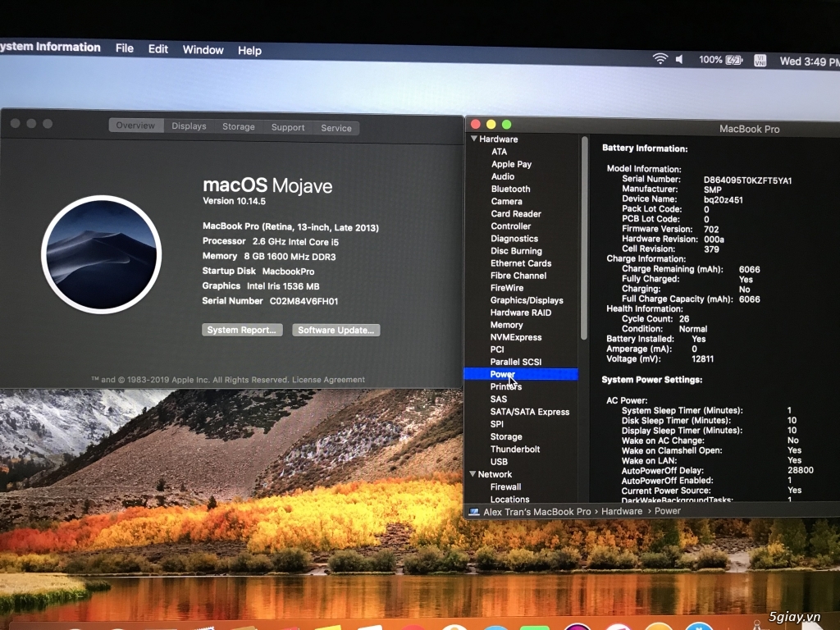The image size is (840, 630).
Task: Open the Wi-Fi status menu icon
Action: pyautogui.click(x=660, y=59)
